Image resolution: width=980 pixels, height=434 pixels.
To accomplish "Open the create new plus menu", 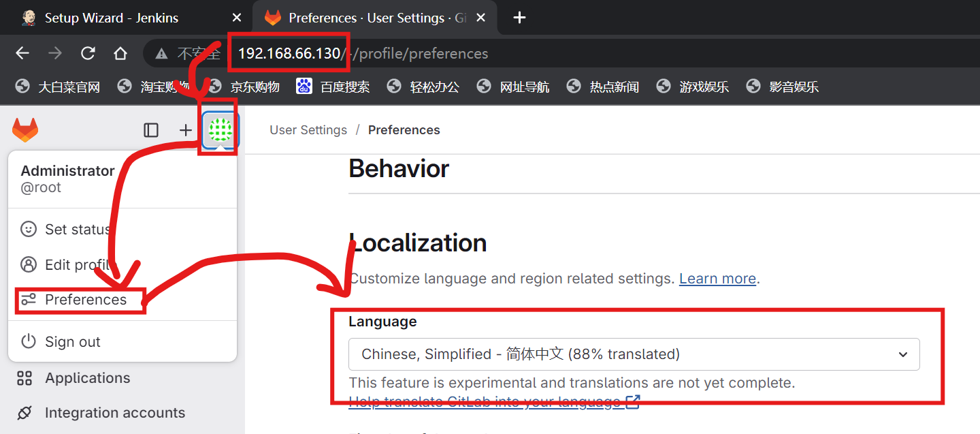I will 186,130.
